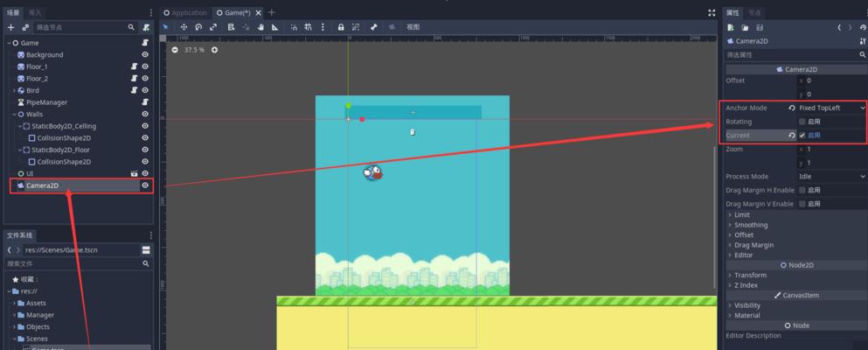868x350 pixels.
Task: Zoom in the viewport with plus icon
Action: (x=215, y=50)
